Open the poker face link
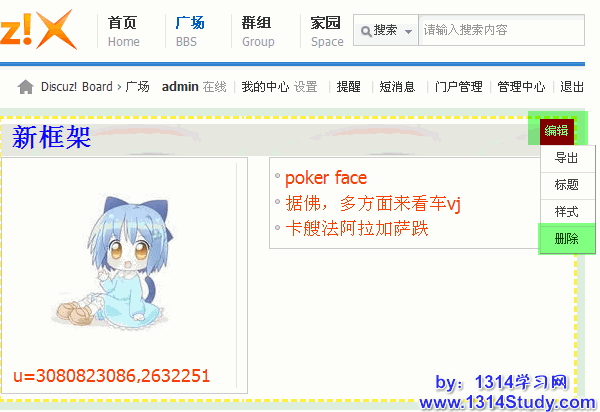Screen dimensions: 600x412 326,178
